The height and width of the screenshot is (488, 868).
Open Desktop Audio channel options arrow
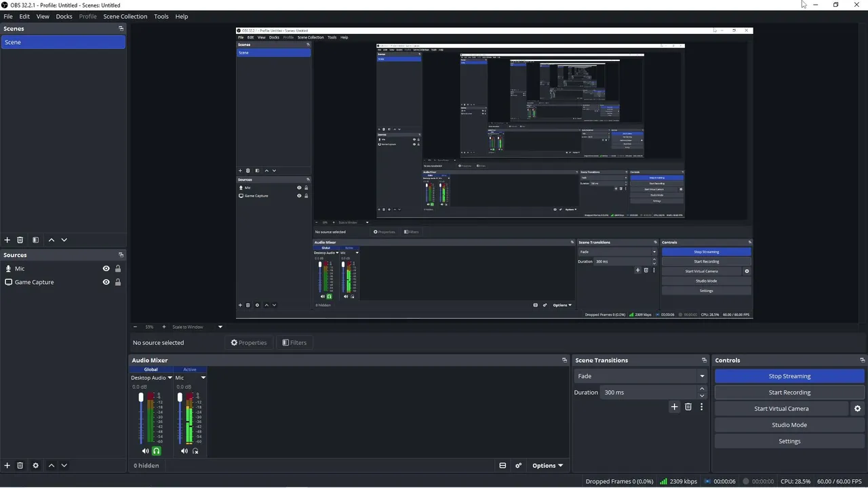coord(170,378)
